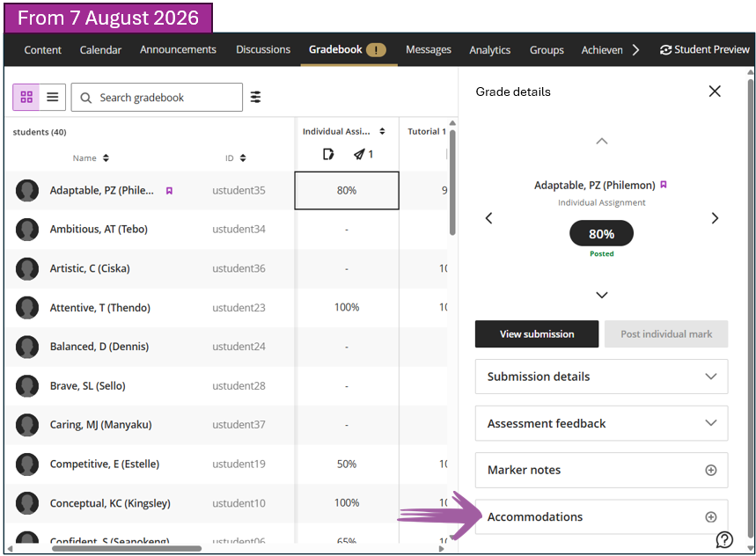Switch to grid view of gradebook
The height and width of the screenshot is (556, 756).
click(x=26, y=98)
